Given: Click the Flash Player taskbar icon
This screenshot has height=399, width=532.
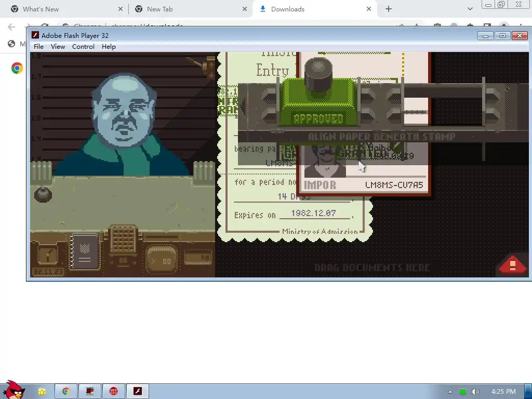Looking at the screenshot, I should (138, 391).
